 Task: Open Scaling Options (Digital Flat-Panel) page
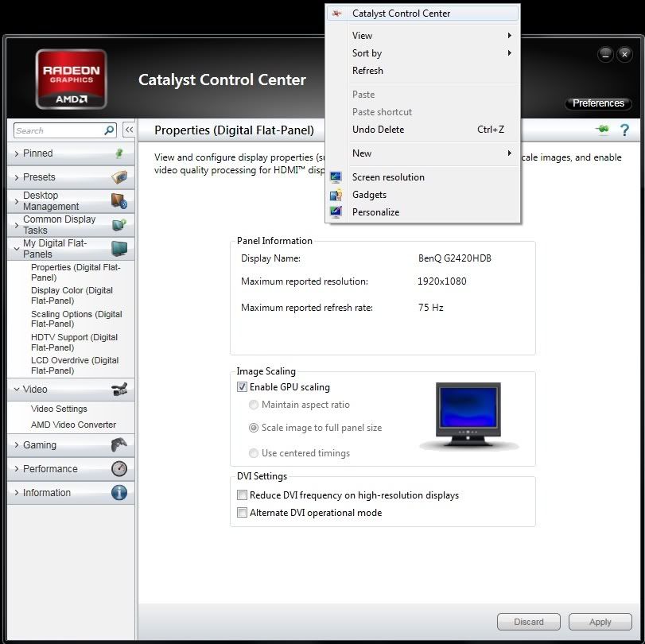pos(76,319)
